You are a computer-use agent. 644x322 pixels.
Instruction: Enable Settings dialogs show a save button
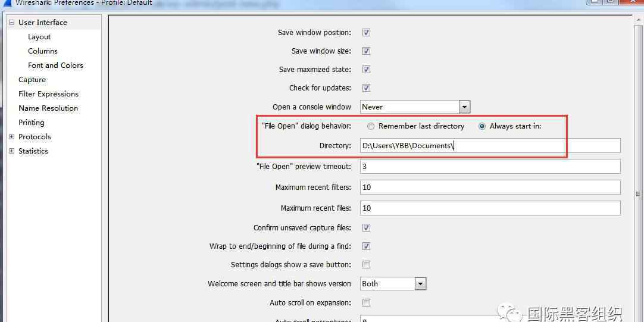point(367,265)
